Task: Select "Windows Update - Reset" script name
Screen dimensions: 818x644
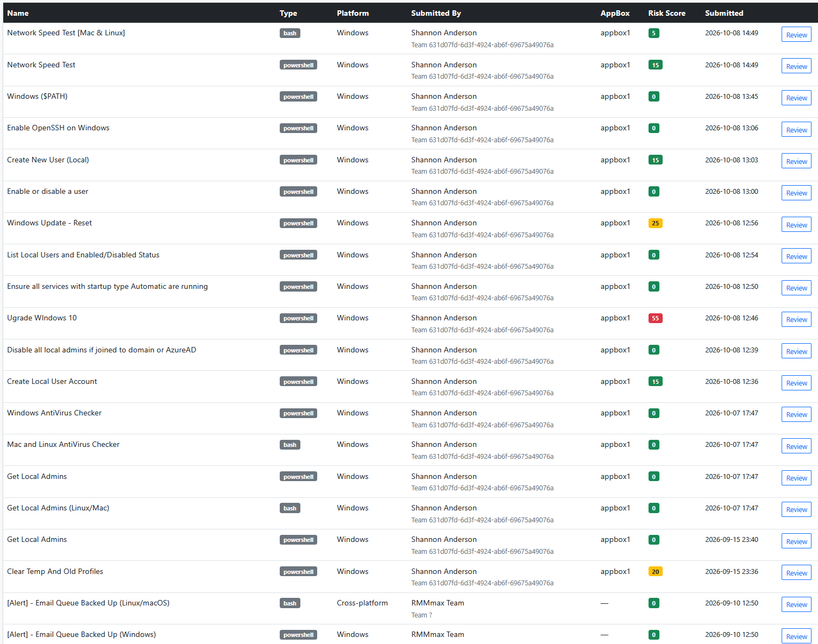Action: tap(49, 223)
